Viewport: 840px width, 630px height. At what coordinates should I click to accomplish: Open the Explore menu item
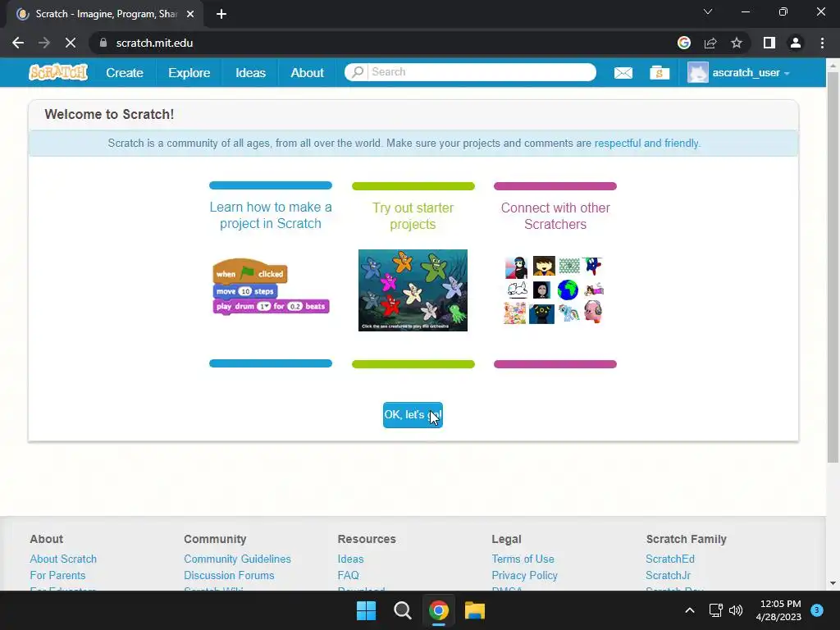[x=189, y=72]
